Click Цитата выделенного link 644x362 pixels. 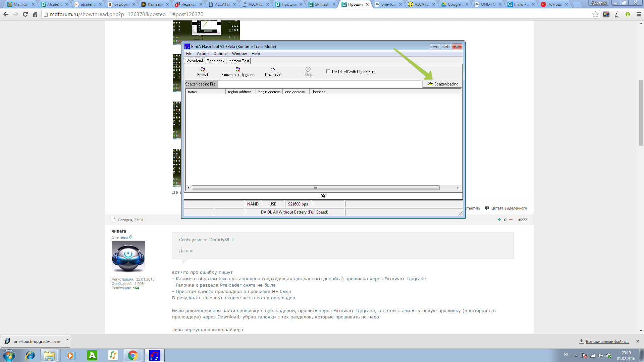click(508, 208)
